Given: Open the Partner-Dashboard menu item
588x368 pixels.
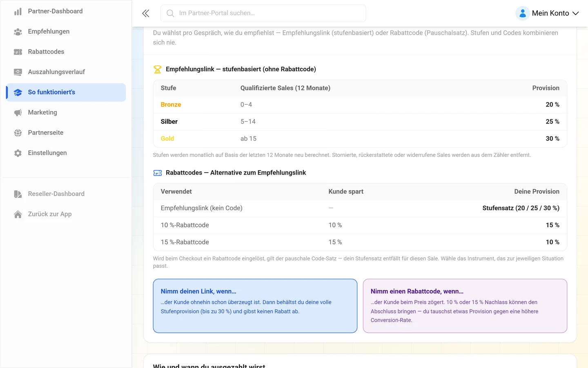Looking at the screenshot, I should (66, 11).
